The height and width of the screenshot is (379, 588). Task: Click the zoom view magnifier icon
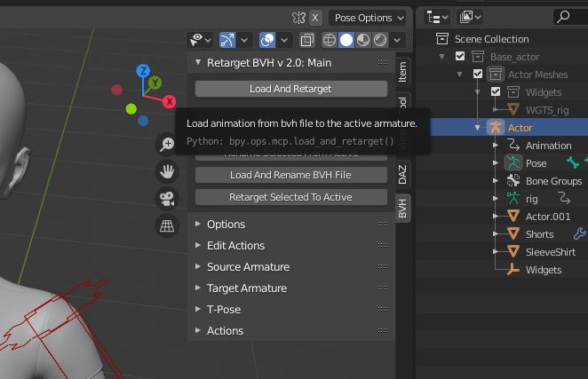pos(167,145)
